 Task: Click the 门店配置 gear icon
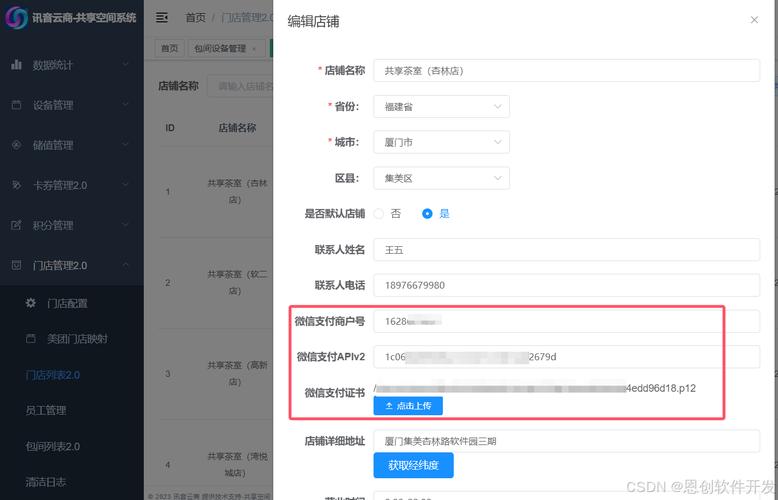coord(31,303)
